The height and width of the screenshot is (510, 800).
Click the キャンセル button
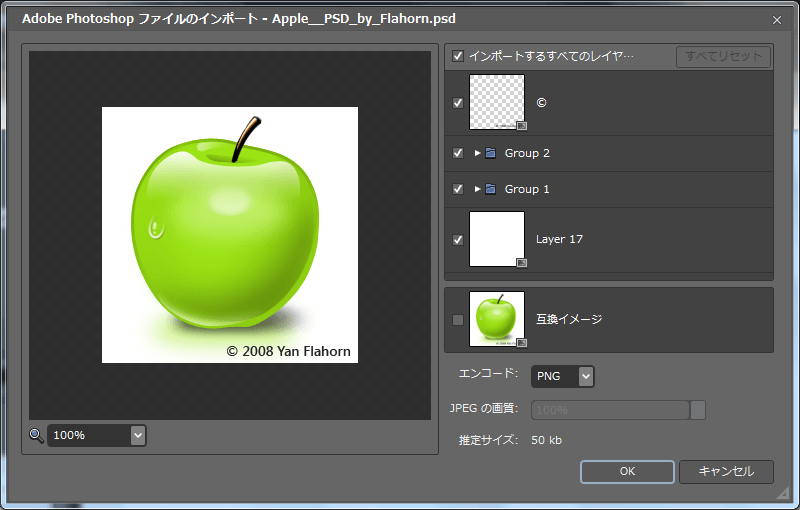click(726, 472)
